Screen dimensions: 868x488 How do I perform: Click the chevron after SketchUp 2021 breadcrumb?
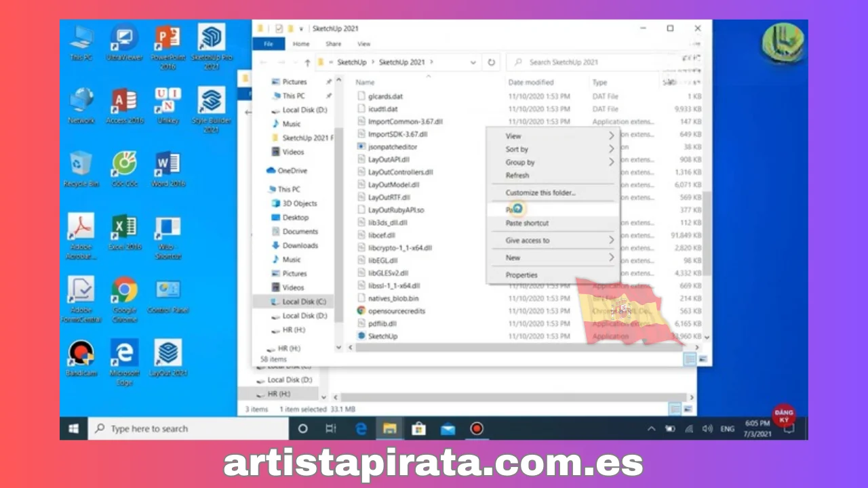point(431,62)
